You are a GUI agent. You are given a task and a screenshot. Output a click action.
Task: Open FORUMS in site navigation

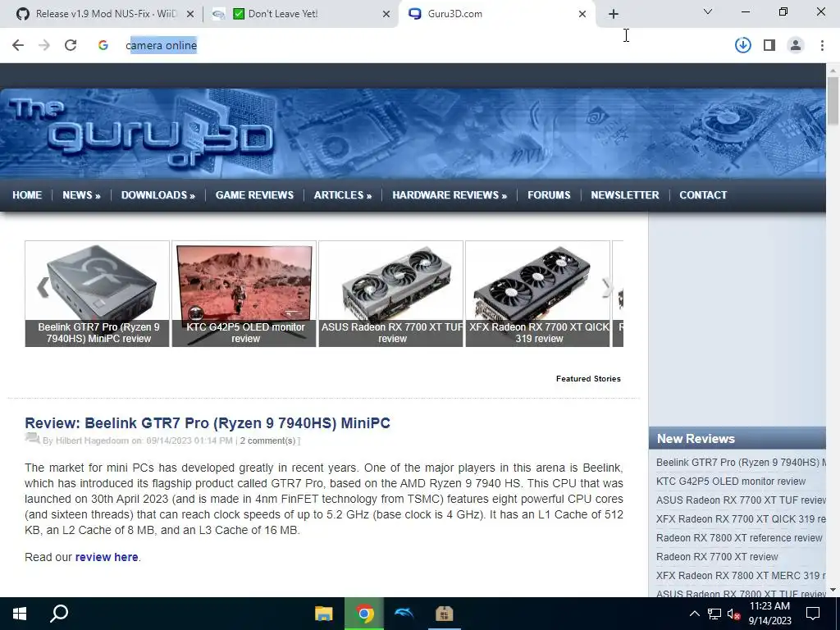coord(549,195)
